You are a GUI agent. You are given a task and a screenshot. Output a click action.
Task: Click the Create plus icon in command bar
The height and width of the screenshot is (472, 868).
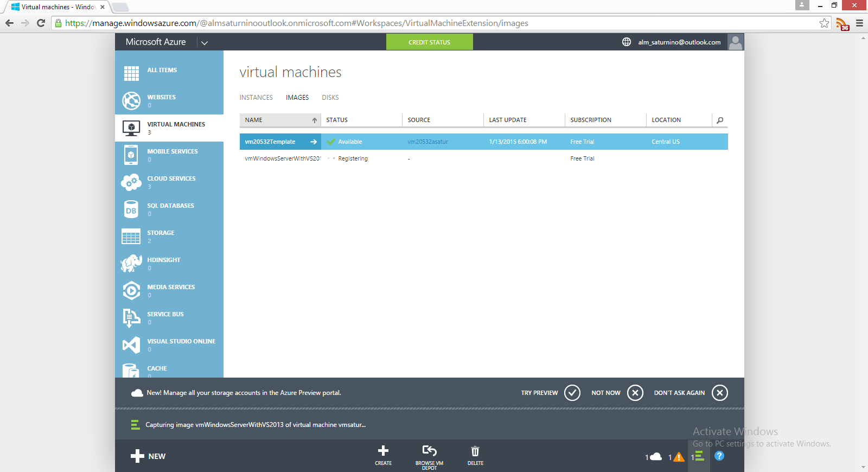click(383, 451)
